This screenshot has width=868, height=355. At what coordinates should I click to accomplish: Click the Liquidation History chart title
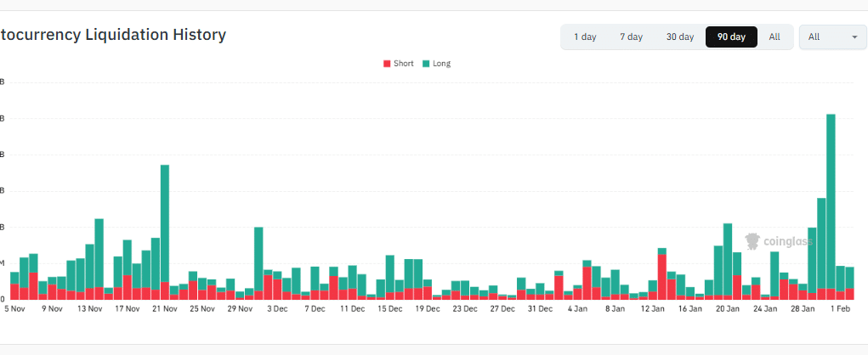113,35
